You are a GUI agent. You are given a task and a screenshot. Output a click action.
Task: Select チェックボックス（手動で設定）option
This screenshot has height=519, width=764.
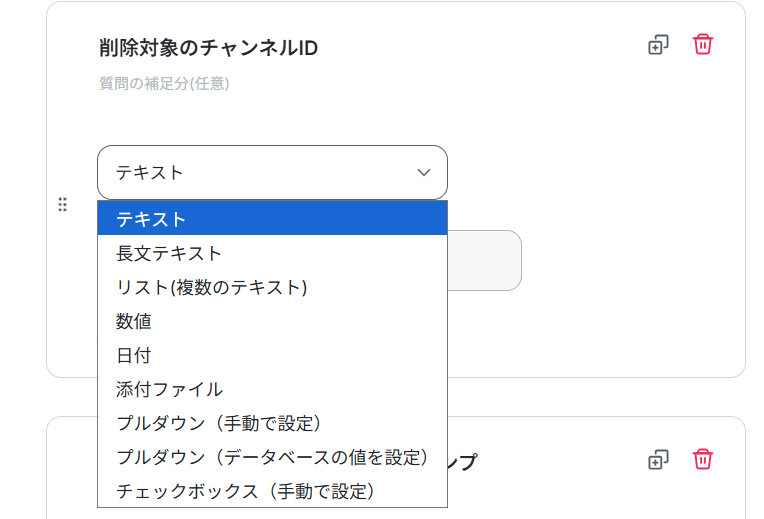point(272,491)
